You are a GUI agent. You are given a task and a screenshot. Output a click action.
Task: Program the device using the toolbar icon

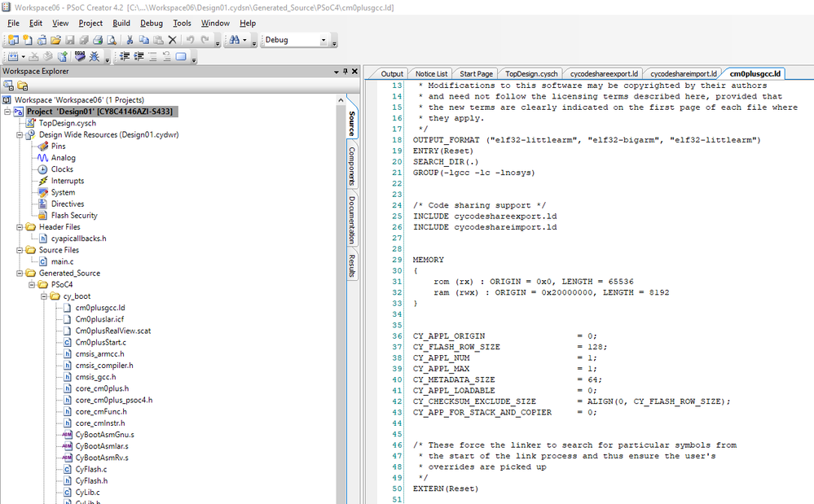81,56
